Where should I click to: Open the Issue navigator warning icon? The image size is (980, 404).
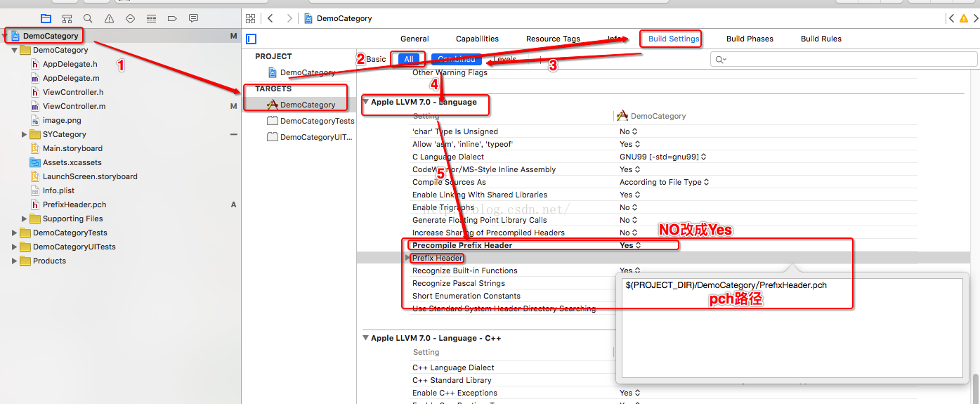(x=109, y=18)
